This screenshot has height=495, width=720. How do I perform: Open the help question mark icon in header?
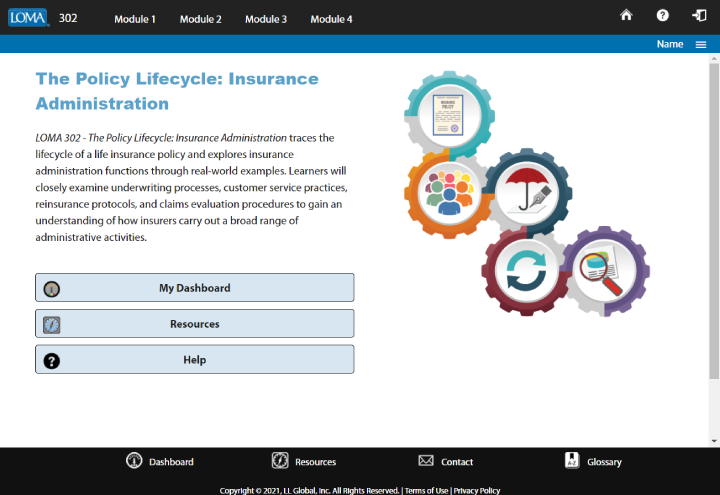[x=662, y=15]
